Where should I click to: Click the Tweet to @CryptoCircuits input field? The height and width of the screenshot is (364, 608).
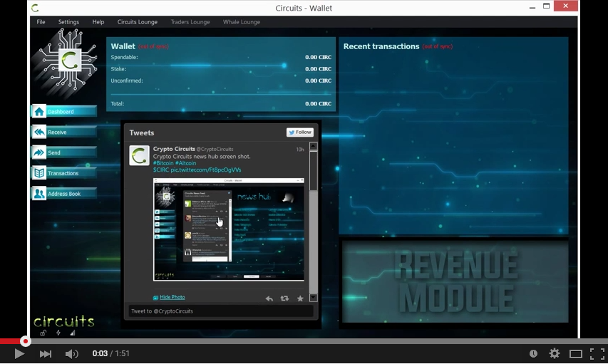221,311
